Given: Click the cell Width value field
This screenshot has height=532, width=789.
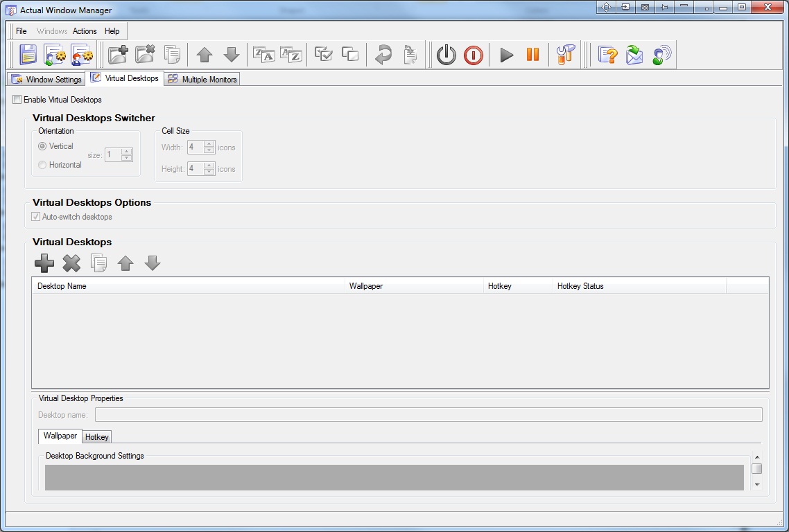Looking at the screenshot, I should [196, 148].
